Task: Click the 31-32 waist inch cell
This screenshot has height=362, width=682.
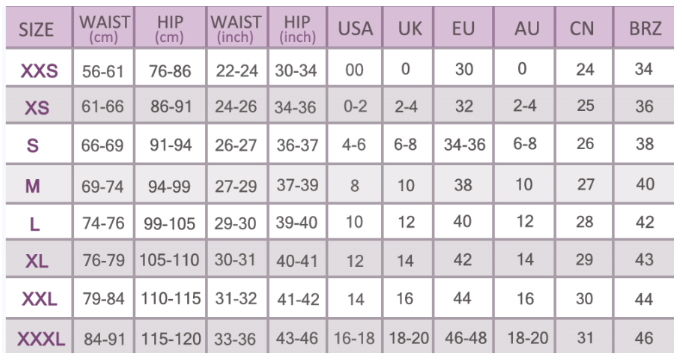Action: (x=237, y=298)
